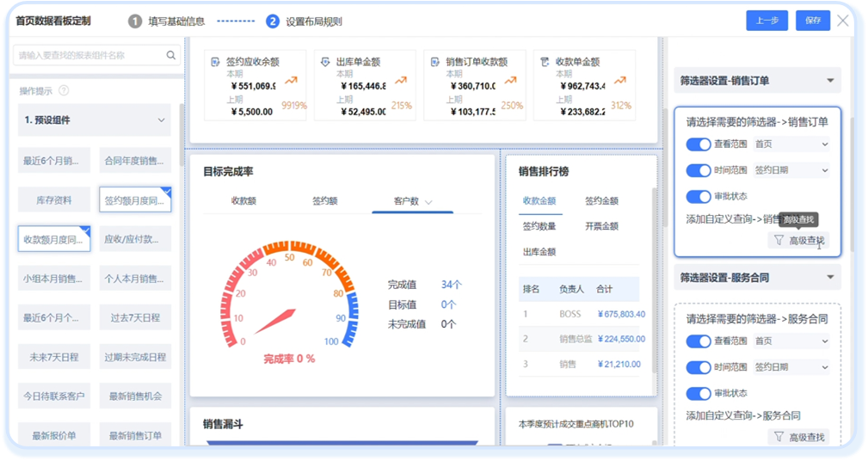The image size is (868, 461).
Task: Expand the 筛选器设置-服务合同 panel header
Action: click(830, 278)
